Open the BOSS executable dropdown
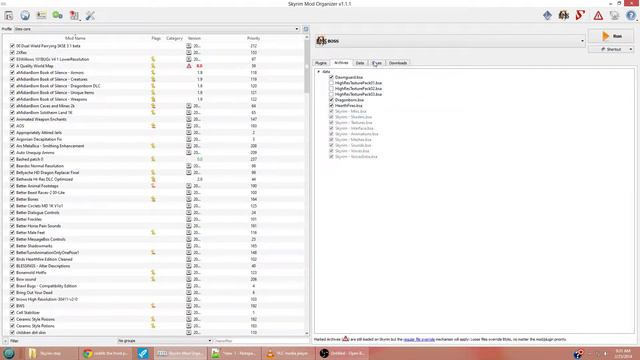Viewport: 640px width, 360px height. coord(450,41)
